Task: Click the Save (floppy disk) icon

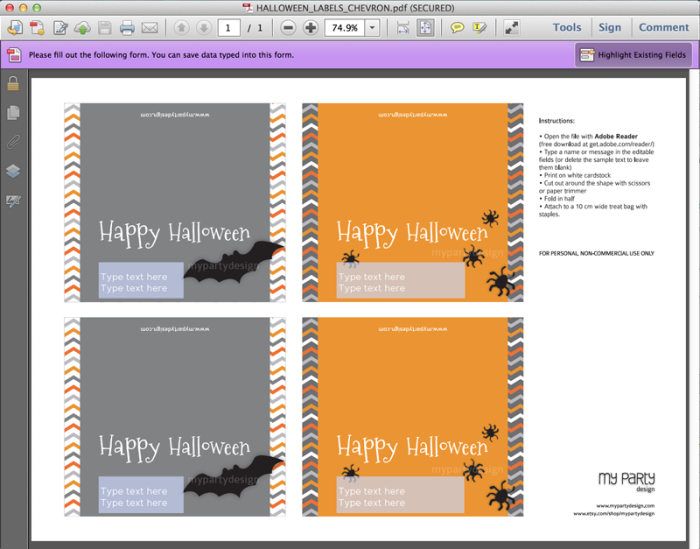Action: tap(105, 27)
